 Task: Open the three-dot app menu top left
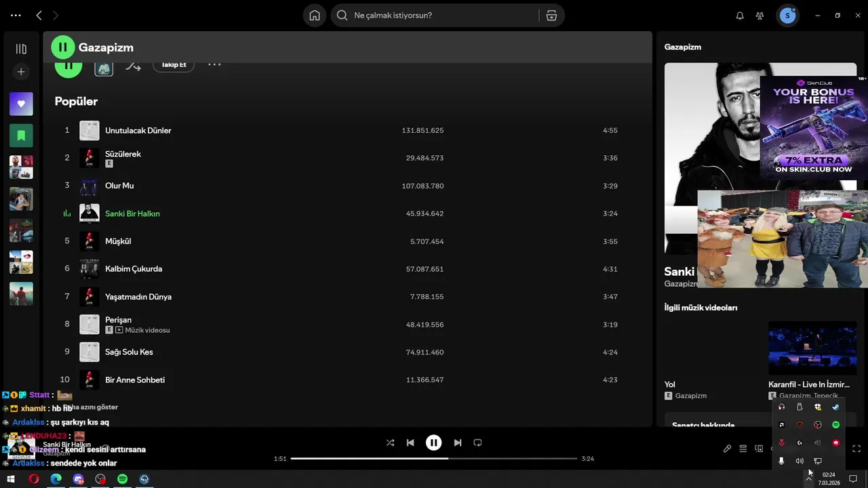pos(16,15)
